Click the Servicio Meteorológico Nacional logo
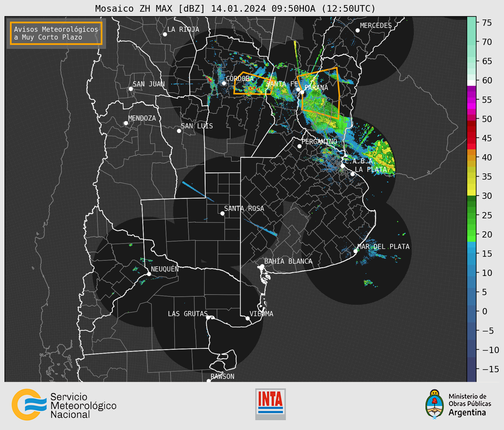This screenshot has height=430, width=504. coord(64,405)
